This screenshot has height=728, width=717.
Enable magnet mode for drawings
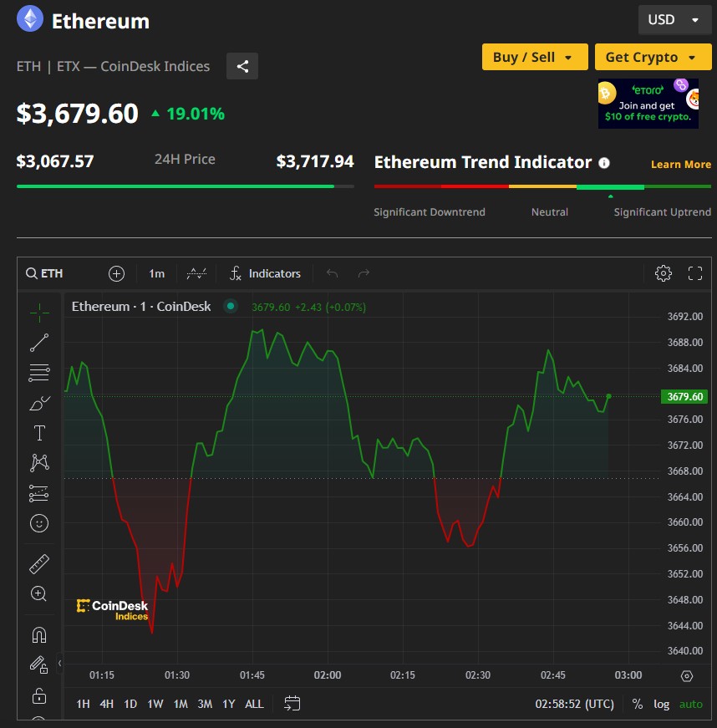(39, 634)
